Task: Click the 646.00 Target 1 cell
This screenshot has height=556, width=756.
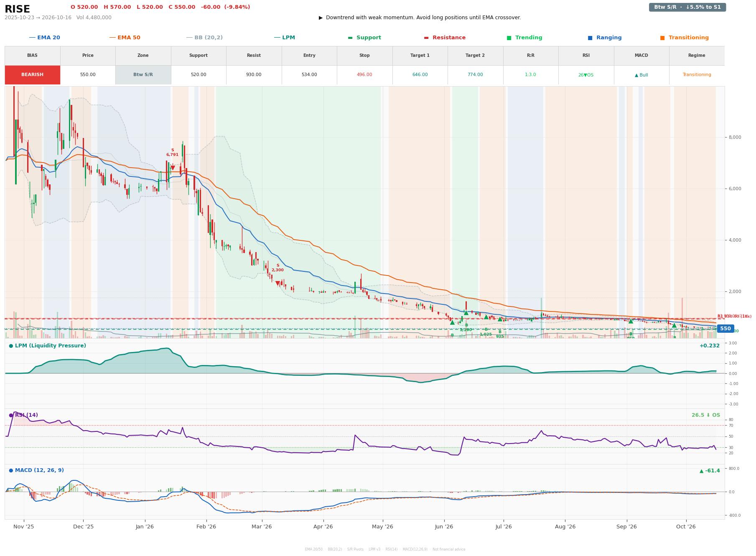Action: [420, 75]
